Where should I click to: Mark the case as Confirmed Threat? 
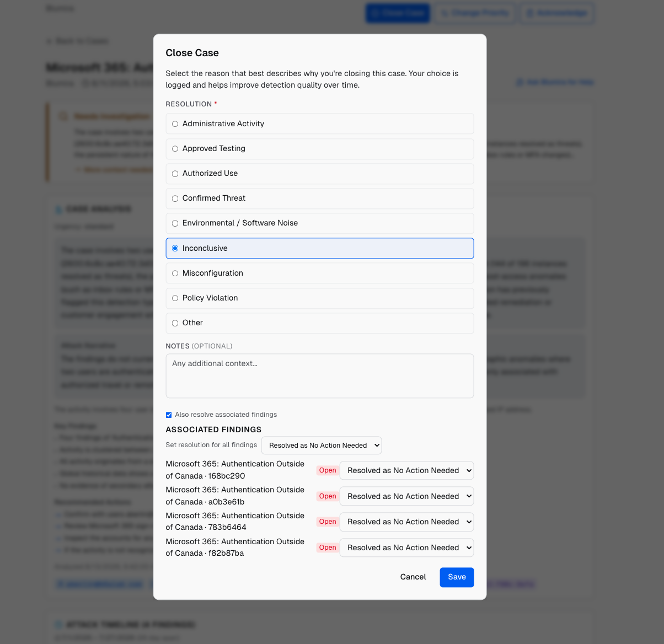tap(319, 198)
